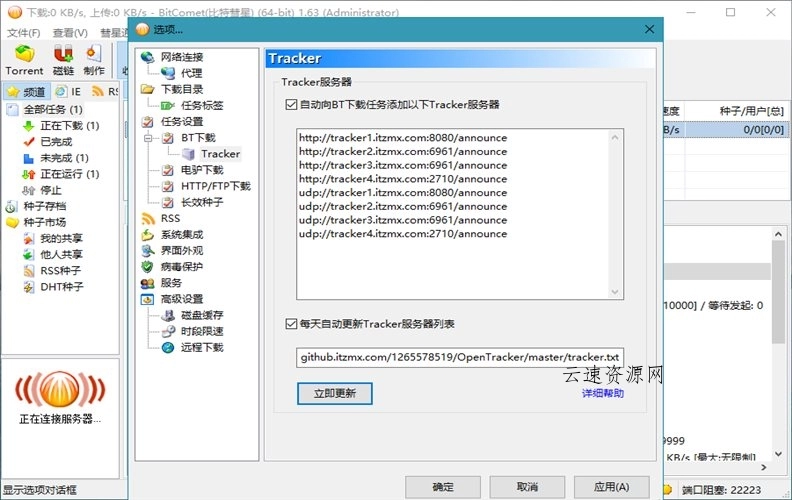
Task: Open RSS settings icon in options
Action: click(x=147, y=219)
